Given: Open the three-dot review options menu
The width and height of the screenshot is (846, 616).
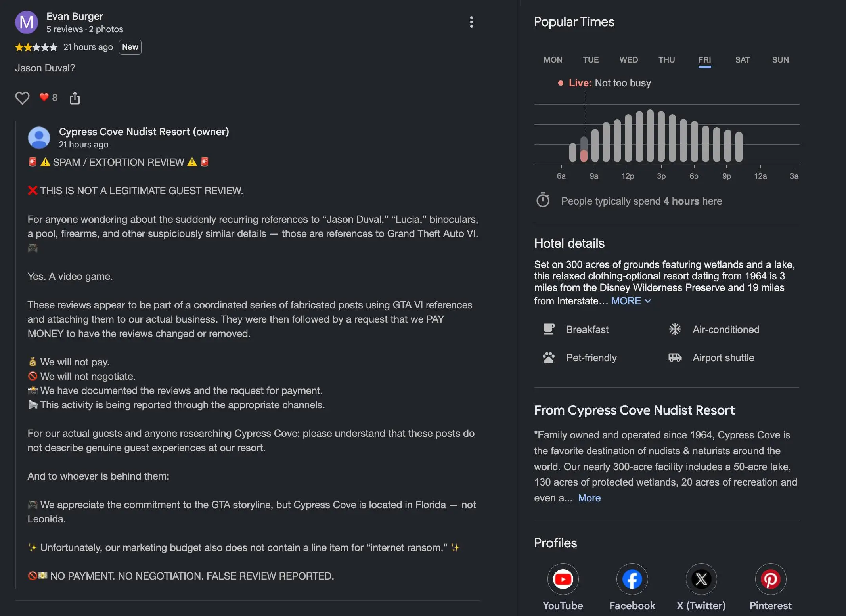Looking at the screenshot, I should pos(471,22).
